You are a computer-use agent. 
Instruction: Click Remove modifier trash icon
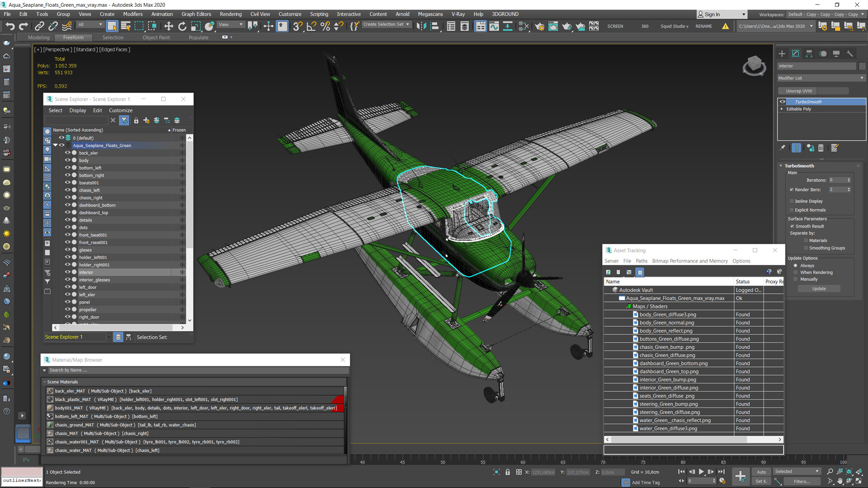821,148
